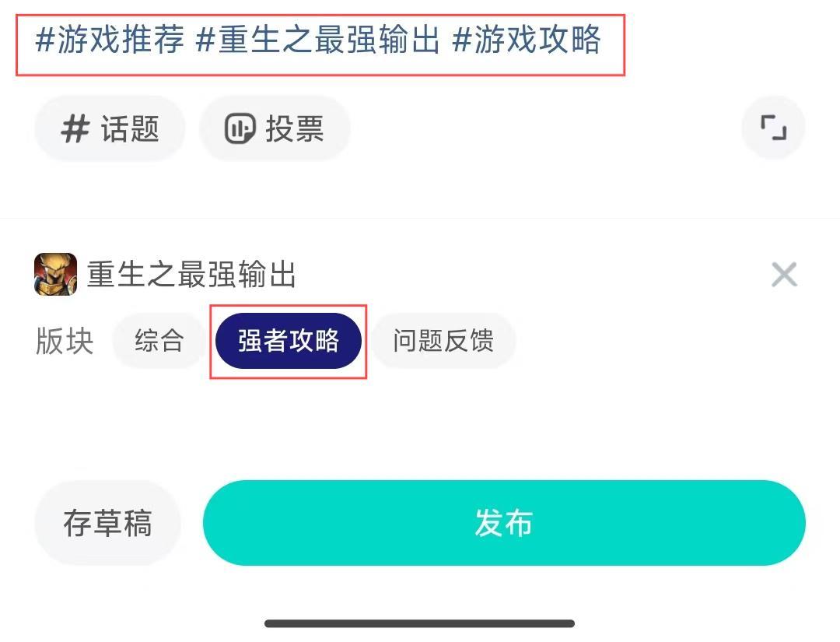Choose the 问题反馈 board chip

point(443,341)
